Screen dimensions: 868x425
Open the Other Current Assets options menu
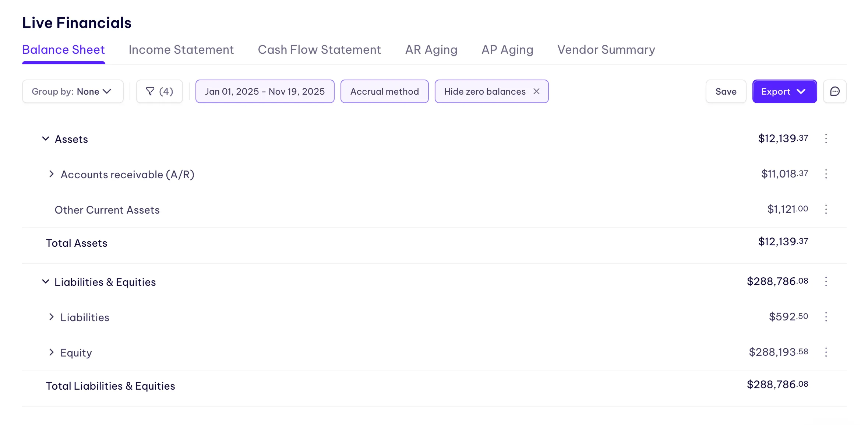coord(826,209)
